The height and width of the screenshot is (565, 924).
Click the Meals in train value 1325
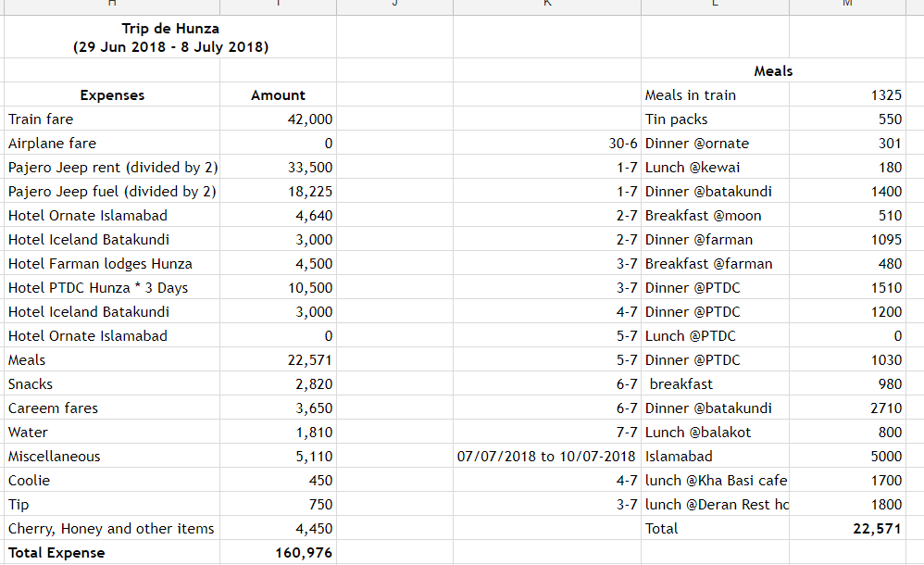tap(847, 95)
